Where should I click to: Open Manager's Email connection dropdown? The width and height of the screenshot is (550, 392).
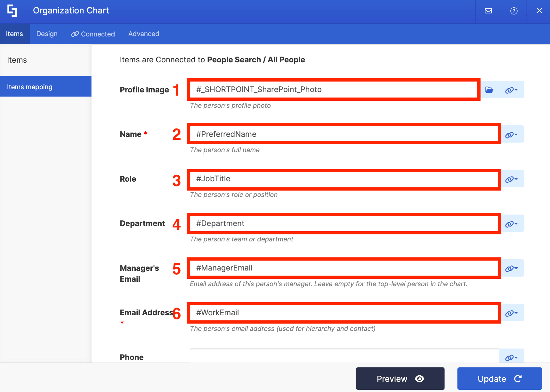pyautogui.click(x=511, y=268)
